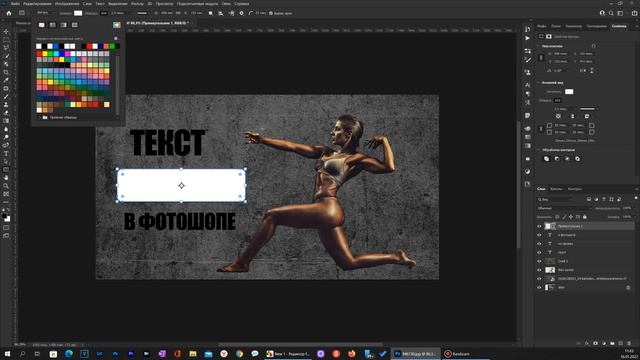The image size is (640, 360).
Task: Click the Слой 1 layer thumbnail
Action: coord(550,261)
